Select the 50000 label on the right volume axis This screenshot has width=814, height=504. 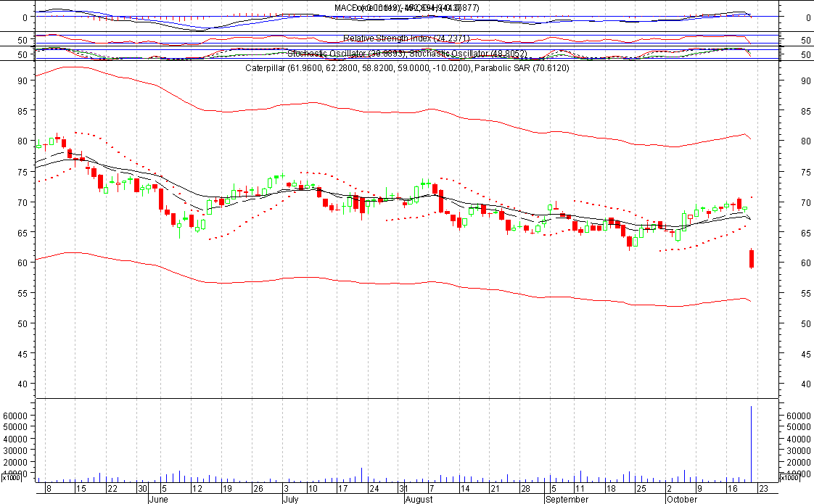[799, 427]
